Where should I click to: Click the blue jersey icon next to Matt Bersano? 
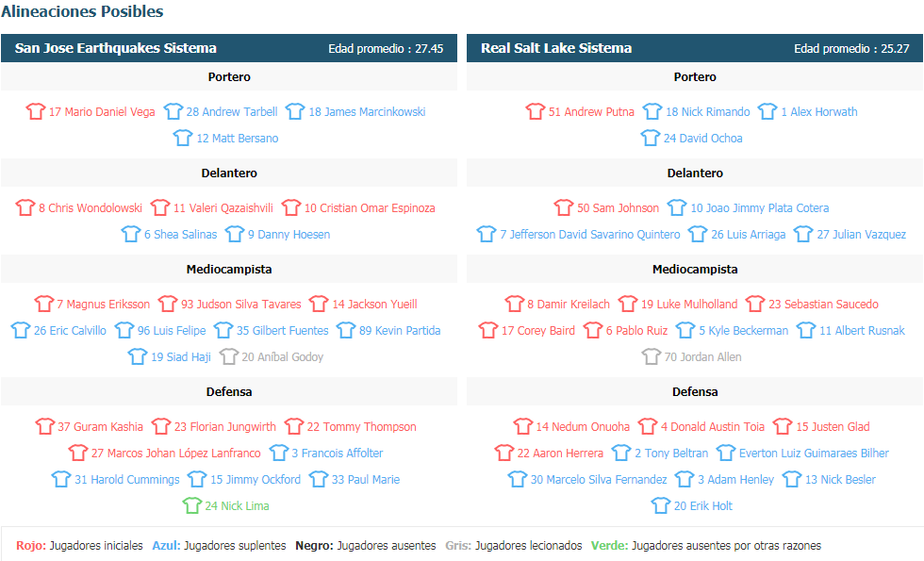[x=183, y=138]
